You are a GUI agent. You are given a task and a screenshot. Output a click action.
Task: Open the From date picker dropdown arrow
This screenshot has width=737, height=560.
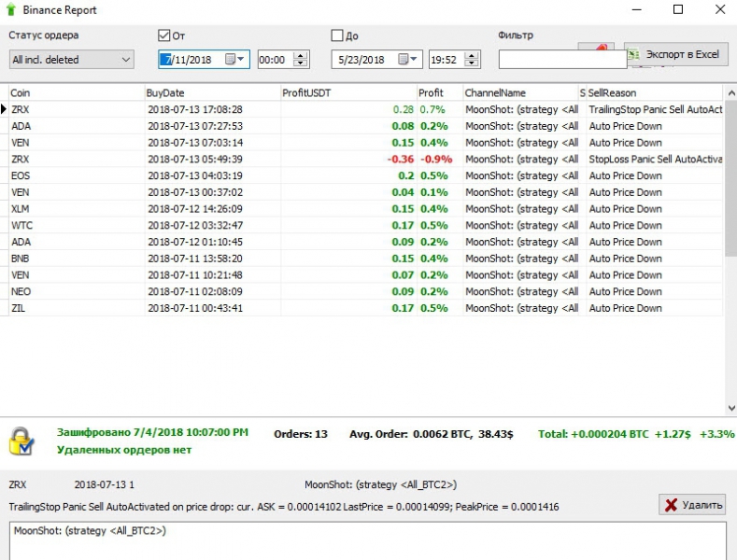point(241,59)
